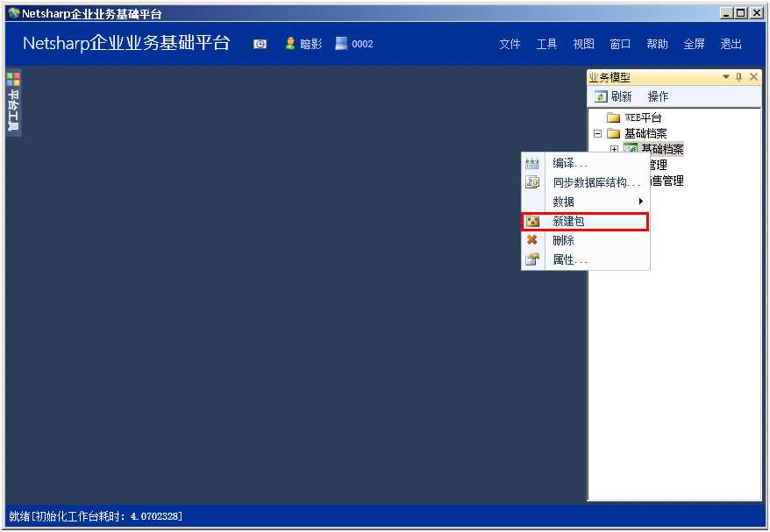Choose 编译... from context menu

[585, 163]
